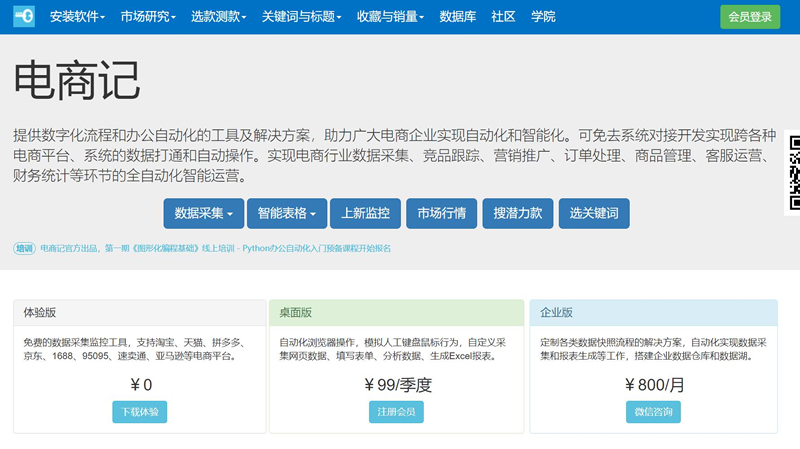Click the 桌面版 card header
The width and height of the screenshot is (800, 449).
click(396, 313)
